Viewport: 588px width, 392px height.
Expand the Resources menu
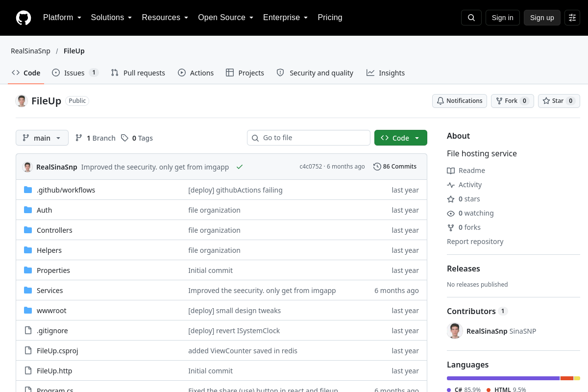tap(165, 18)
